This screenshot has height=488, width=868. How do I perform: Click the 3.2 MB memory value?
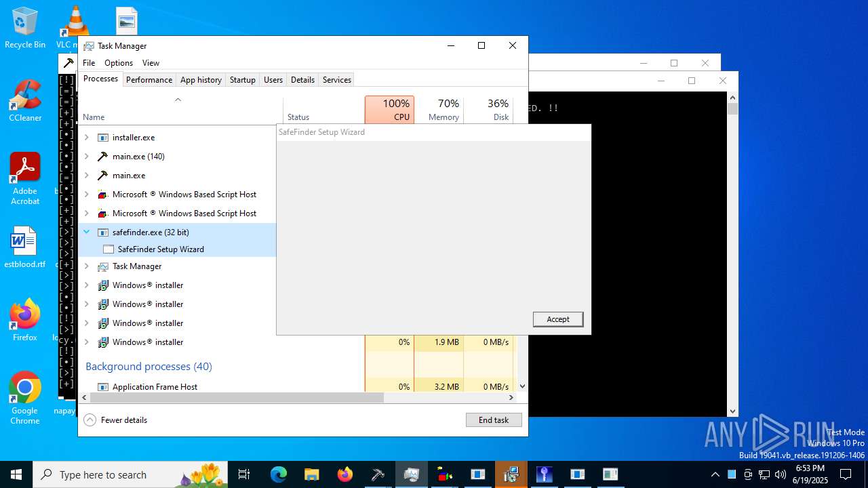pos(446,387)
